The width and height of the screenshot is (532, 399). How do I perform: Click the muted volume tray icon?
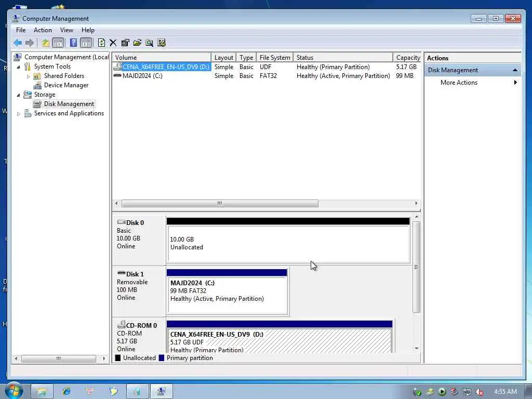pyautogui.click(x=479, y=392)
